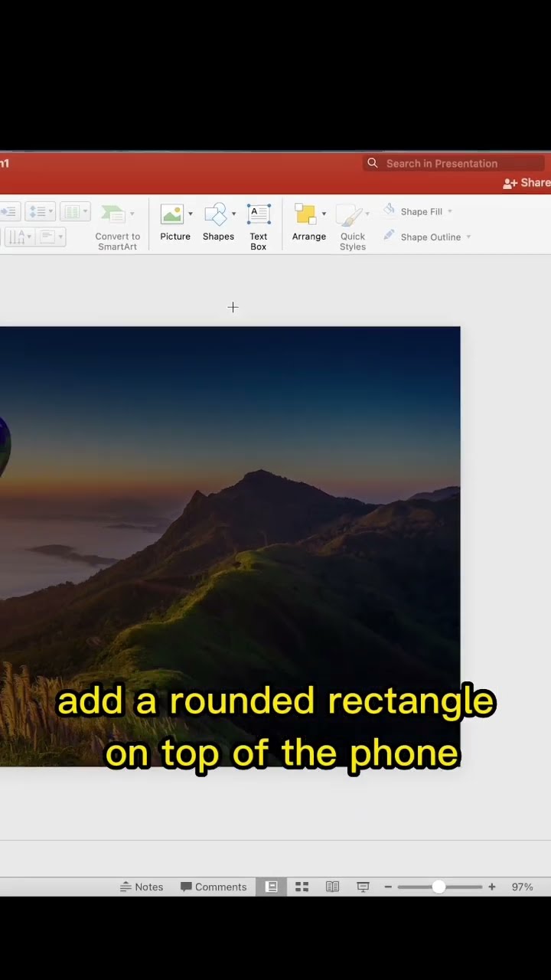The image size is (551, 980).
Task: Switch to Reading view
Action: click(x=332, y=887)
